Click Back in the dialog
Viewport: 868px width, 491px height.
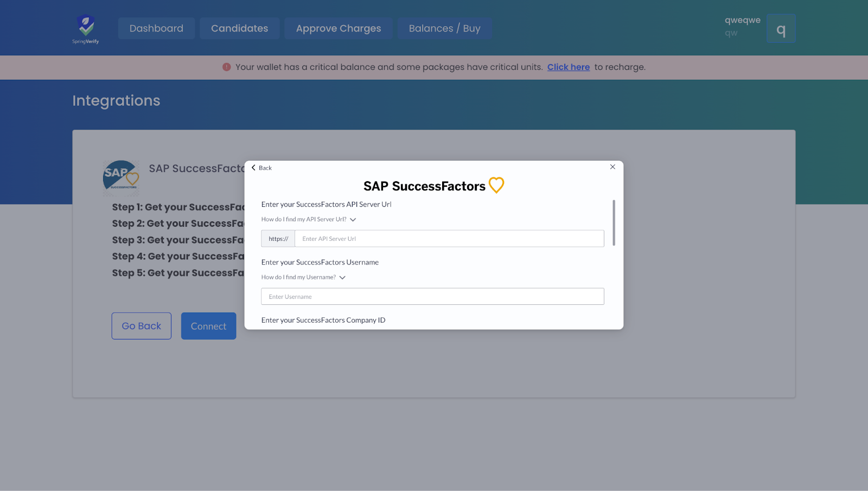pos(261,168)
